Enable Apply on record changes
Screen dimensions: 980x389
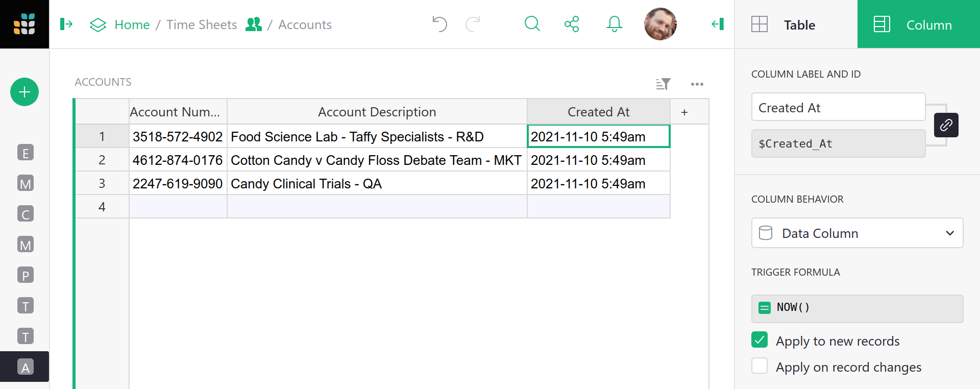759,366
